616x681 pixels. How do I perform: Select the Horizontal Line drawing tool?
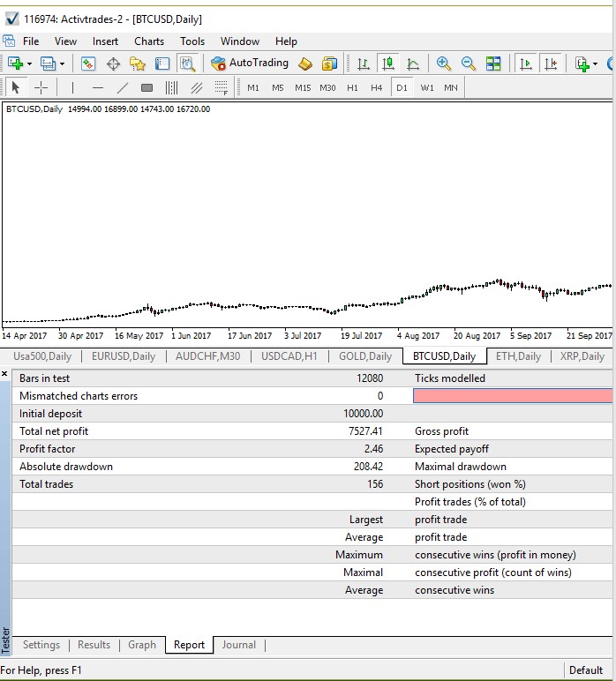point(97,87)
